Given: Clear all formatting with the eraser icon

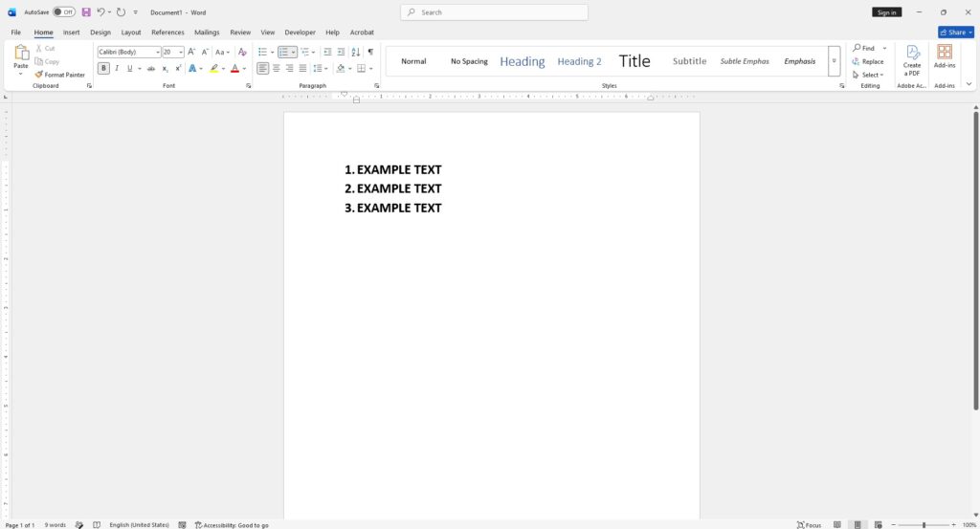Looking at the screenshot, I should pyautogui.click(x=242, y=52).
